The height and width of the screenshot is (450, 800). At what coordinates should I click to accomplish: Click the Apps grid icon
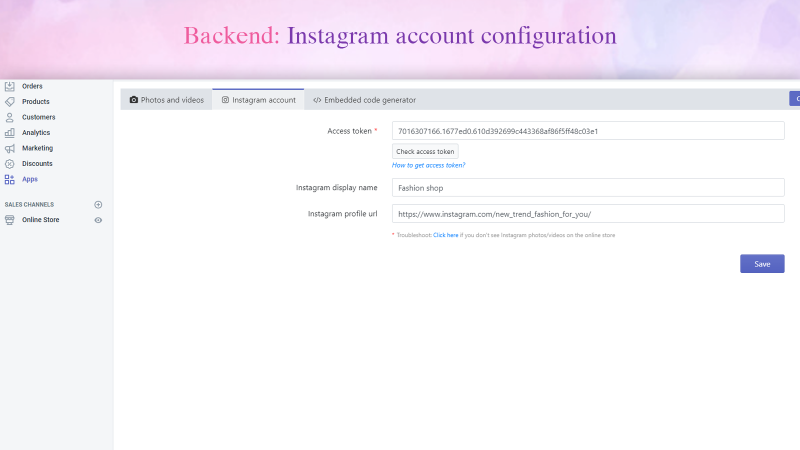(10, 179)
